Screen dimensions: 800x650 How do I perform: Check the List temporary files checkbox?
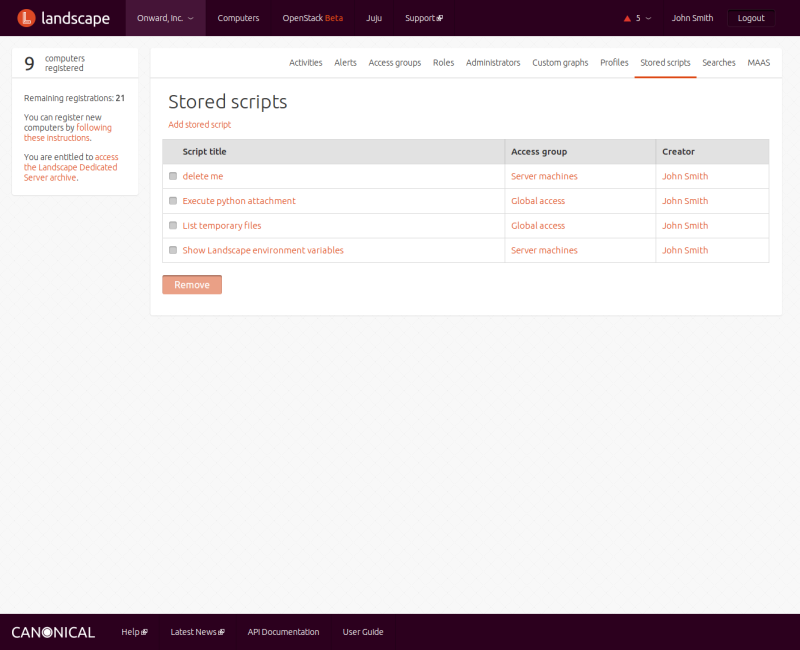[173, 226]
